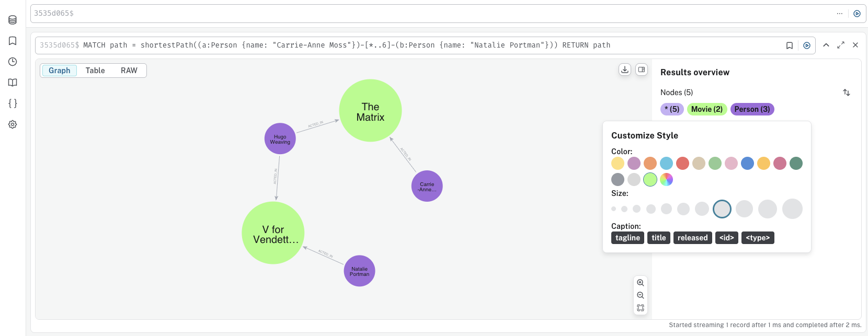Viewport: 868px width, 336px height.
Task: Zoom in on the graph
Action: 641,283
